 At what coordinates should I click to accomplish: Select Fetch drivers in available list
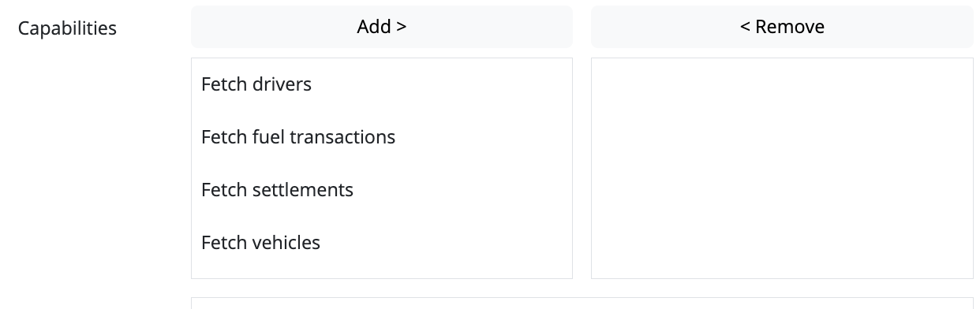(381, 84)
